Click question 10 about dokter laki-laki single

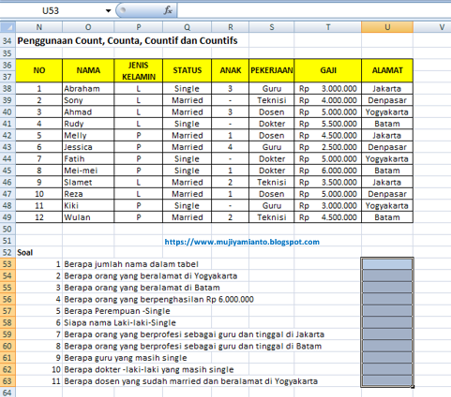(x=149, y=370)
